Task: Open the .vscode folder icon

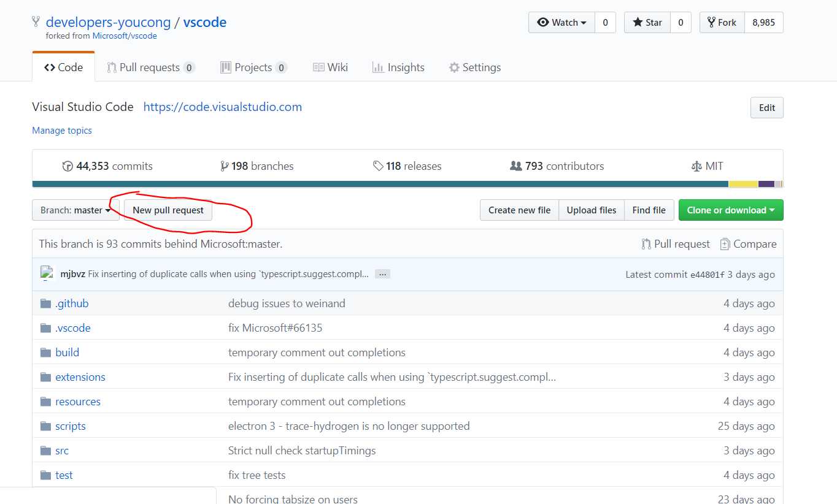Action: click(45, 328)
